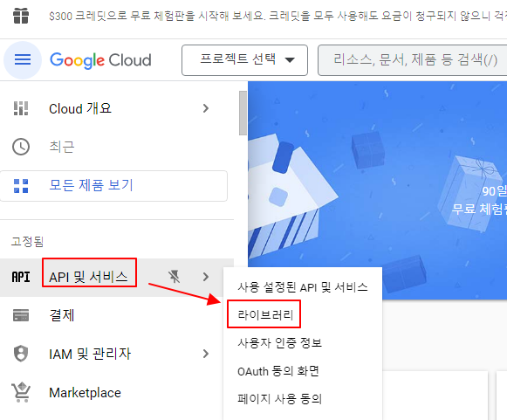Click the Google Cloud logo
Viewport: 507px width, 420px height.
click(x=100, y=60)
